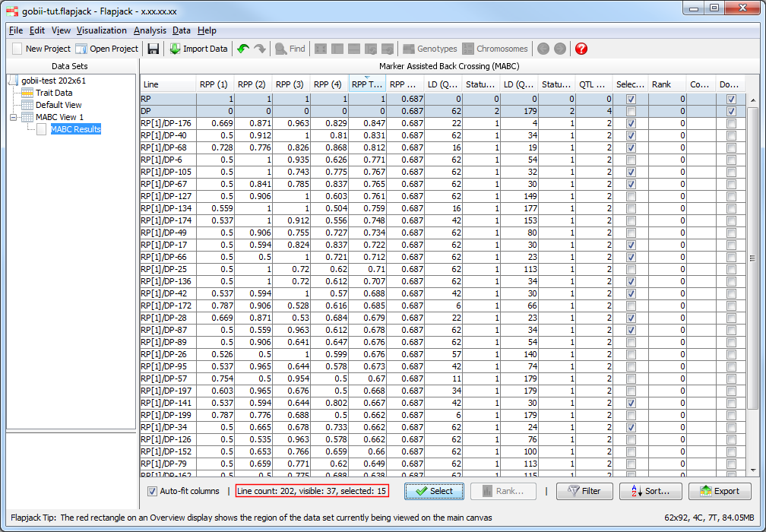Open the Edit menu
Viewport: 766px width, 532px height.
coord(37,30)
